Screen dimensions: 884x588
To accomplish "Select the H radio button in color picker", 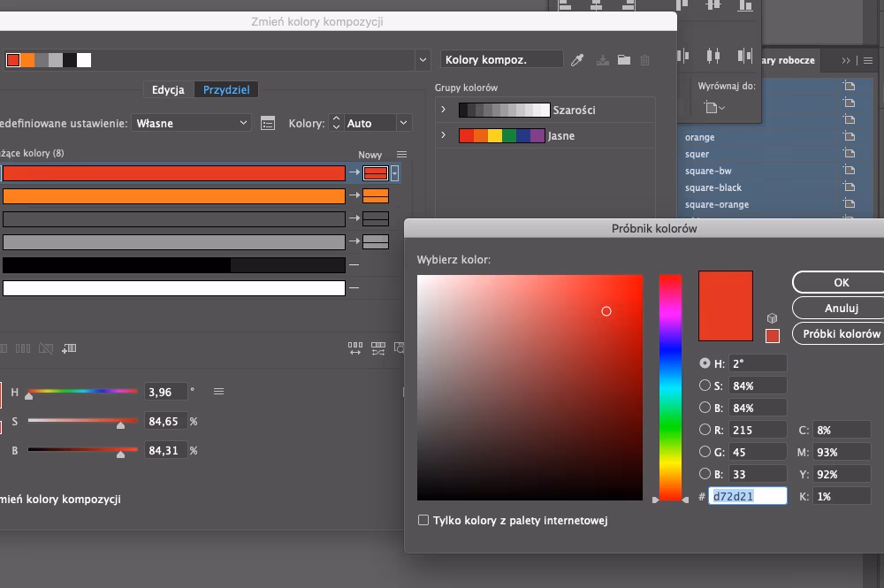I will 705,363.
